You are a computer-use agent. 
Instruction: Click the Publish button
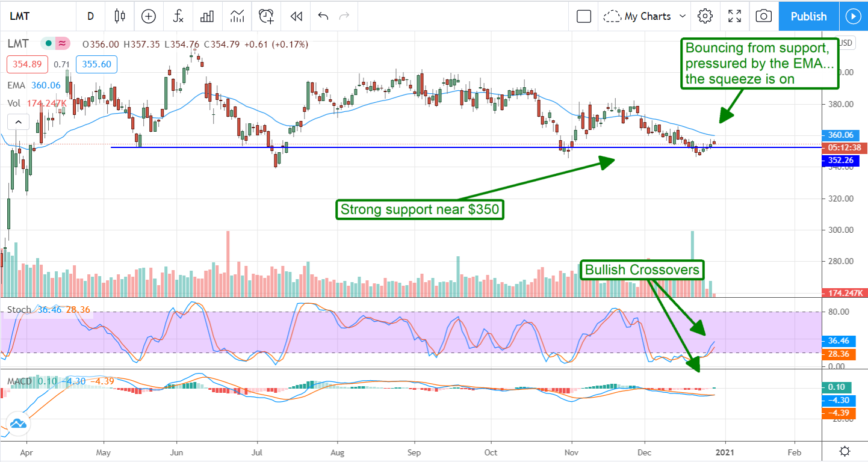pyautogui.click(x=808, y=16)
